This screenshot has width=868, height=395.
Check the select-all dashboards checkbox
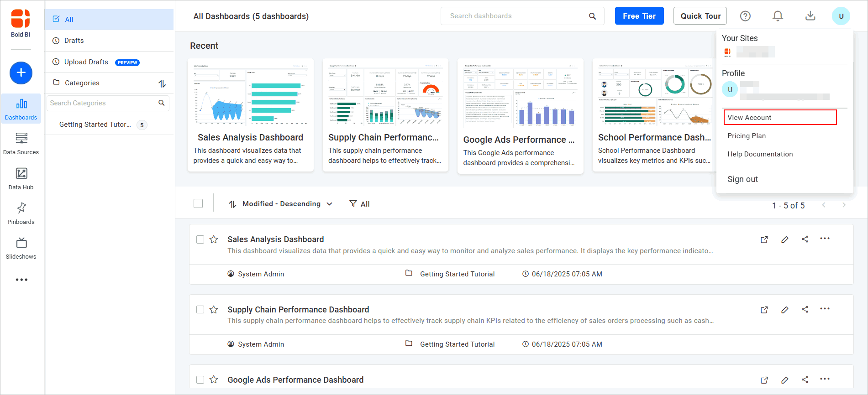198,203
